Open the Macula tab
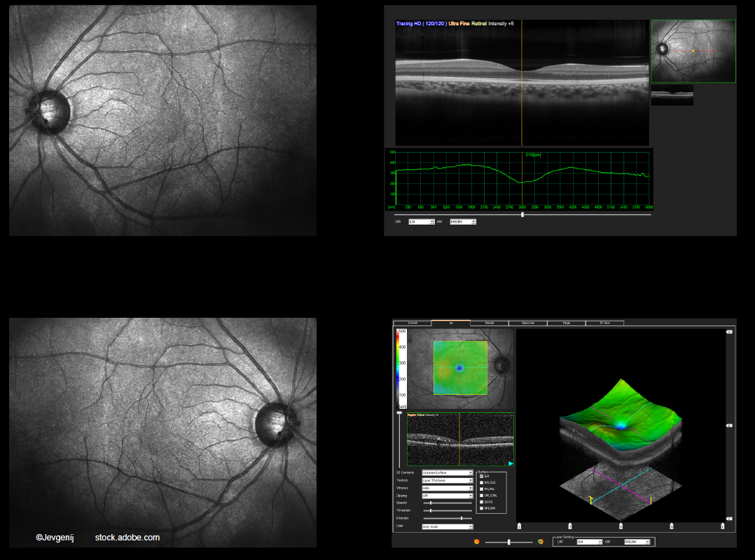This screenshot has width=755, height=560. click(x=489, y=323)
